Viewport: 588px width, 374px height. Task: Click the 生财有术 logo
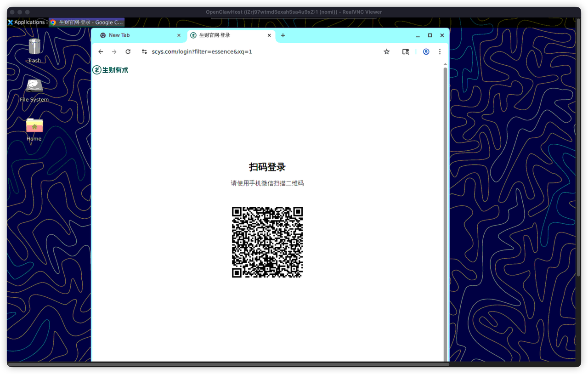point(110,70)
